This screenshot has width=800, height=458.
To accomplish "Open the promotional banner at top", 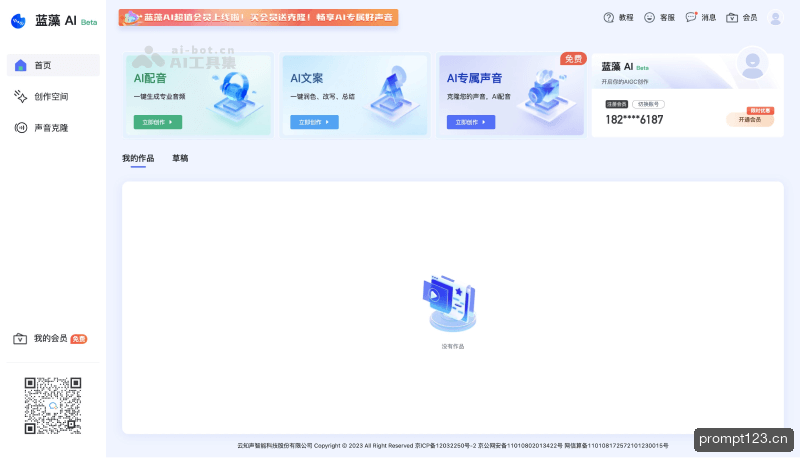I will coord(259,17).
